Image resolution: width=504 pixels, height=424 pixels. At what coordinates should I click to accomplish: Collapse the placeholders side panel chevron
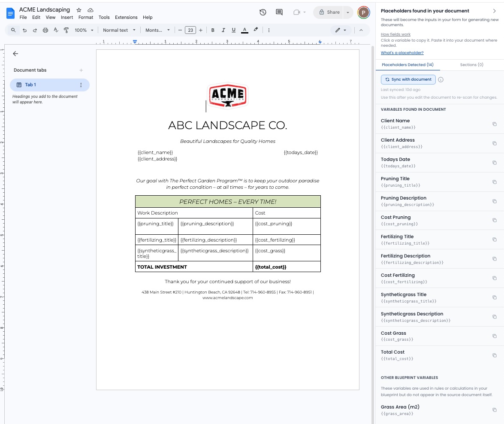pos(495,11)
